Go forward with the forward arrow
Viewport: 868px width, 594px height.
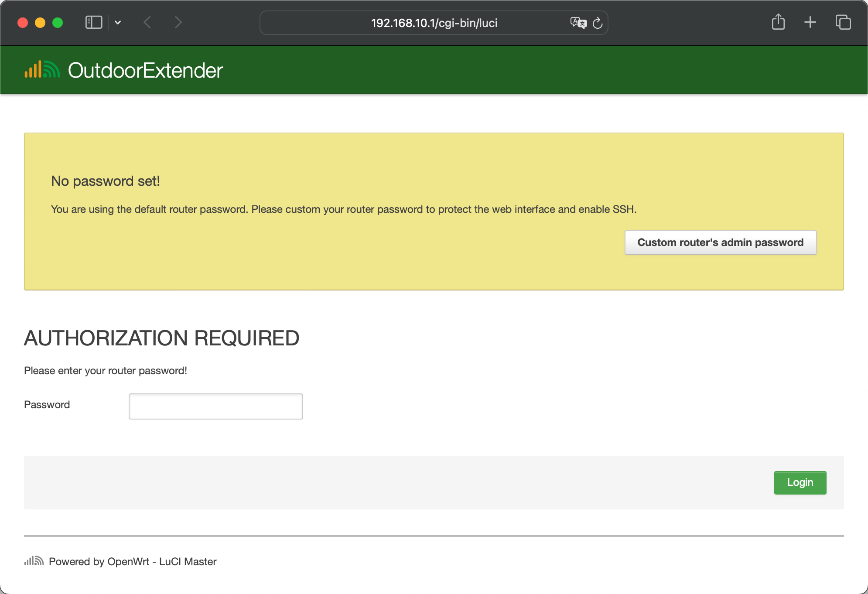pos(178,22)
